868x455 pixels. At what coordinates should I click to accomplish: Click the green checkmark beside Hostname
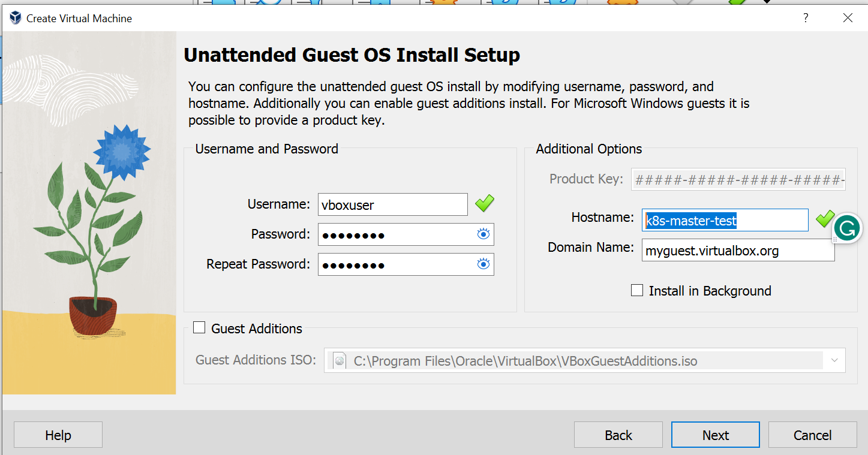coord(825,218)
